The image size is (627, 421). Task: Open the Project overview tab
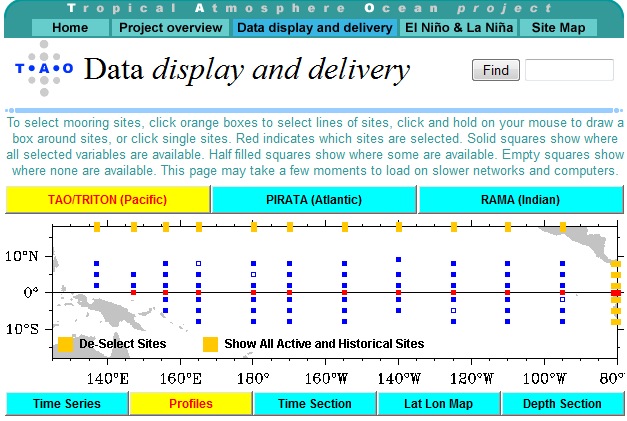click(170, 28)
